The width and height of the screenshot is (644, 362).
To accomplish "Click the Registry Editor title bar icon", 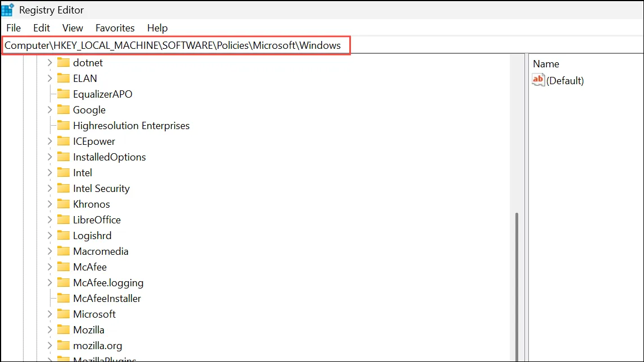I will click(7, 10).
